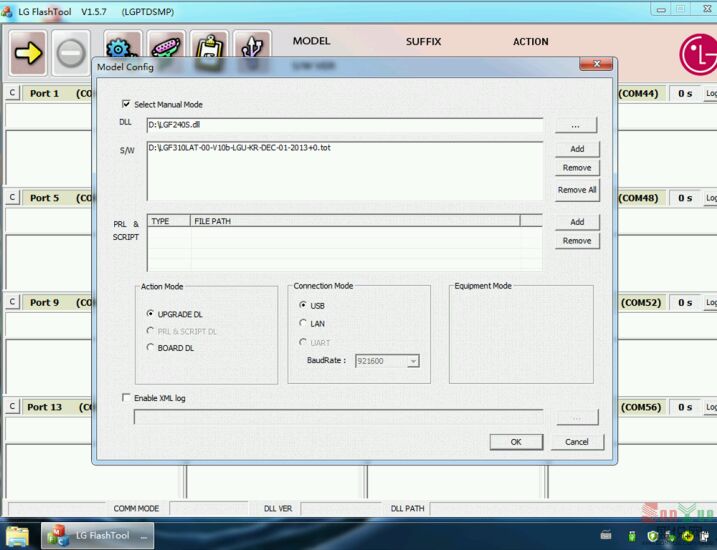
Task: Click DLL PATH status bar label
Action: point(407,508)
